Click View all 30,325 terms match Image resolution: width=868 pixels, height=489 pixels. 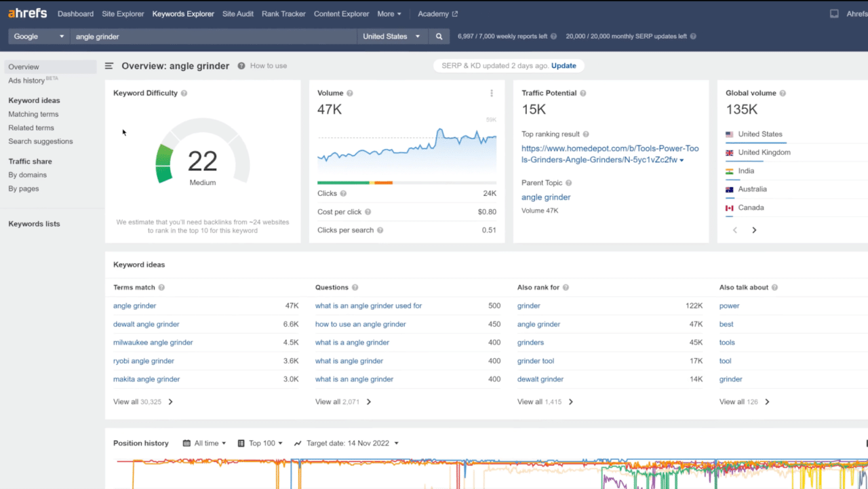point(143,402)
